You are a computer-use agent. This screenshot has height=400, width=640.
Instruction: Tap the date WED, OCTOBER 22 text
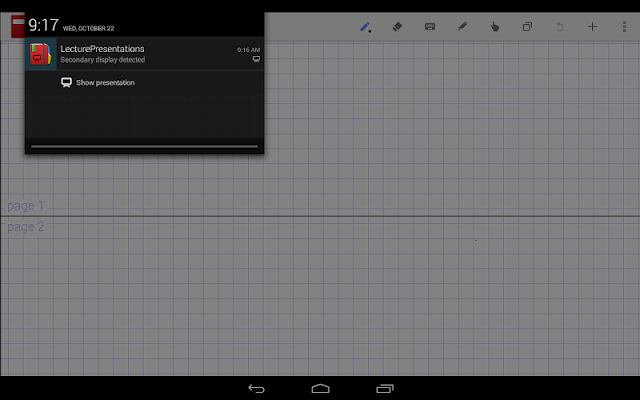88,28
